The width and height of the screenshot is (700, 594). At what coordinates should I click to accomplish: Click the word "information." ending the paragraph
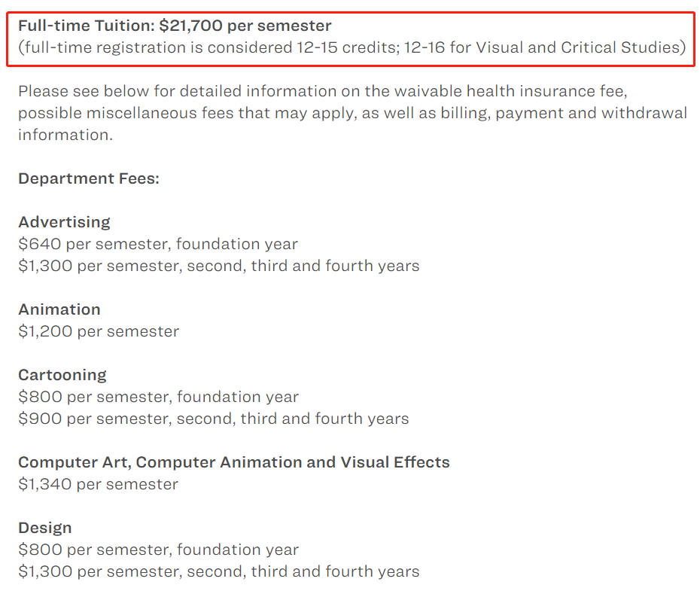pos(65,135)
